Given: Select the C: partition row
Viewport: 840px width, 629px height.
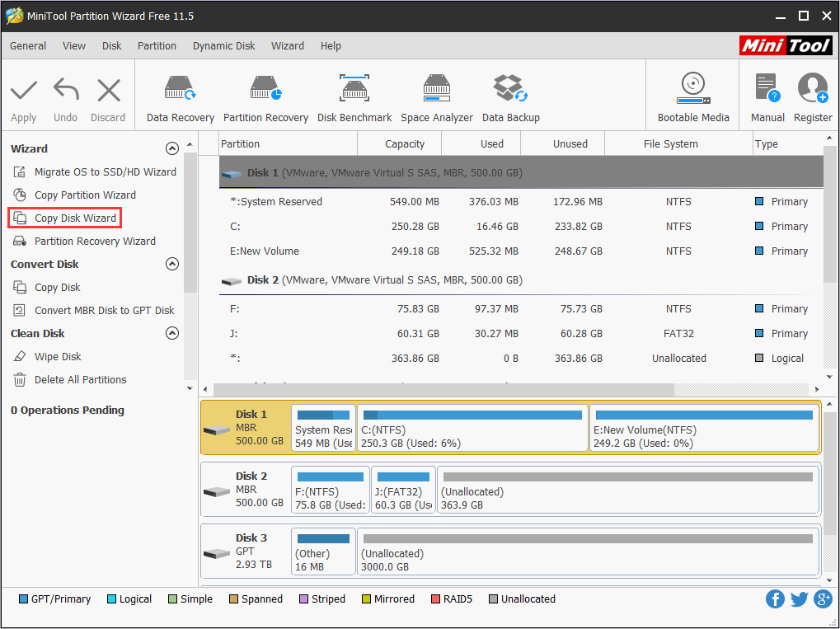Looking at the screenshot, I should click(x=521, y=227).
